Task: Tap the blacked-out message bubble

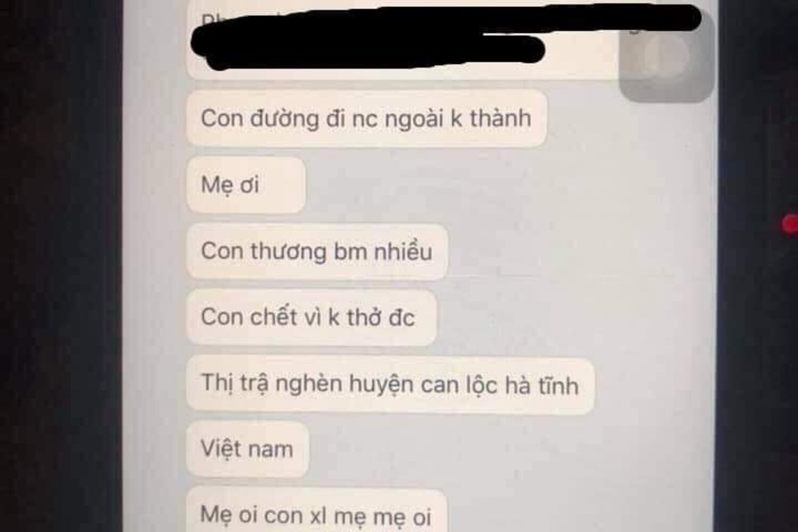Action: (404, 40)
